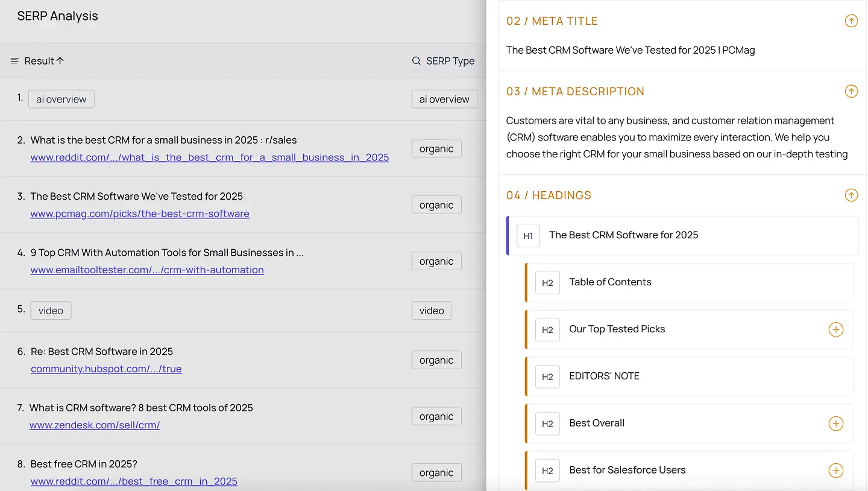Open the community.hubspot.com link

106,369
